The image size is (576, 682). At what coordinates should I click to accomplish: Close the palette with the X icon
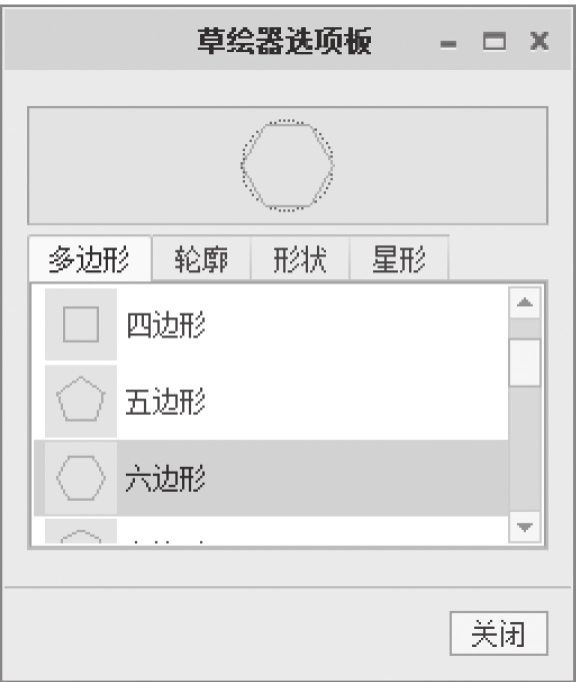[x=539, y=41]
